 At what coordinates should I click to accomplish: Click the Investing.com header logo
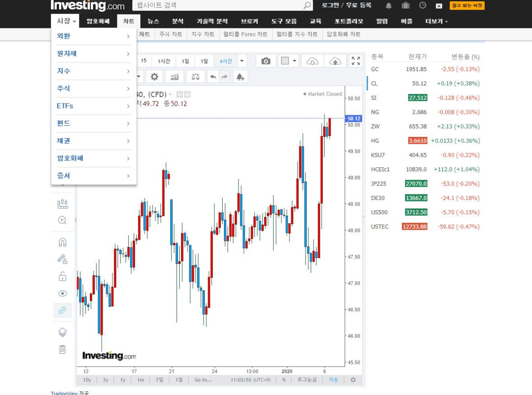click(x=88, y=5)
